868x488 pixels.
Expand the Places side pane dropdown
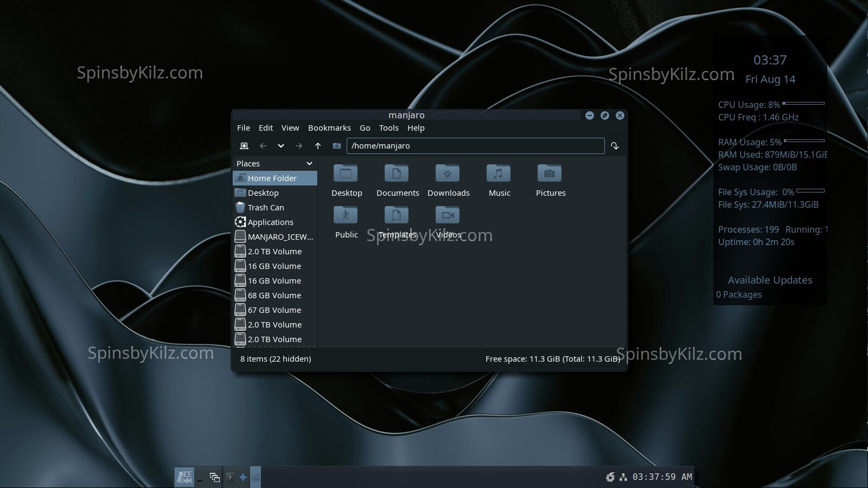pyautogui.click(x=309, y=164)
